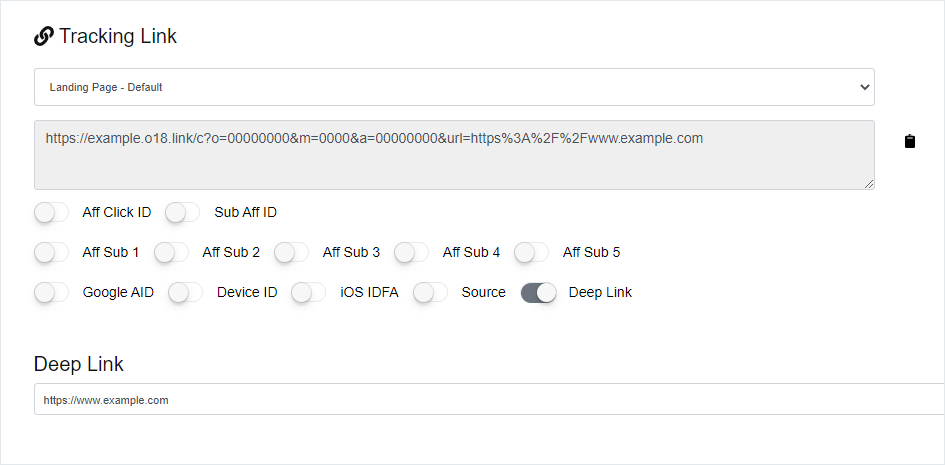Turn on the Google AID toggle
This screenshot has height=465, width=945.
(x=51, y=292)
